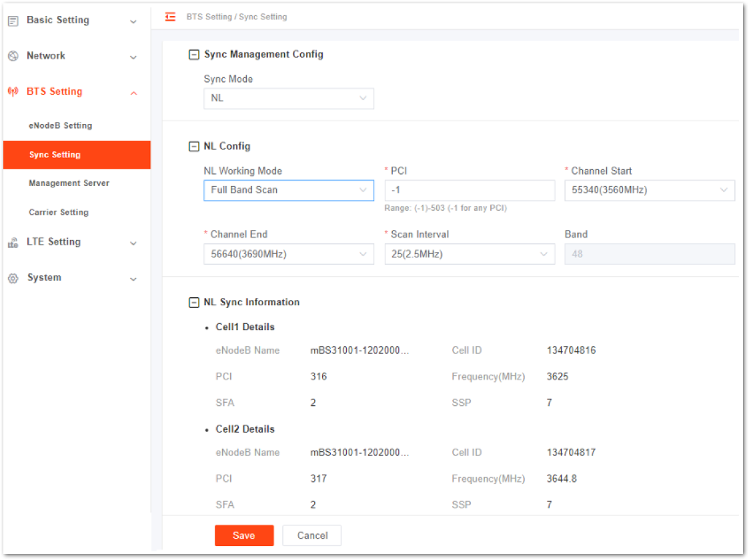Expand the Network menu chevron
749x560 pixels.
tap(134, 57)
